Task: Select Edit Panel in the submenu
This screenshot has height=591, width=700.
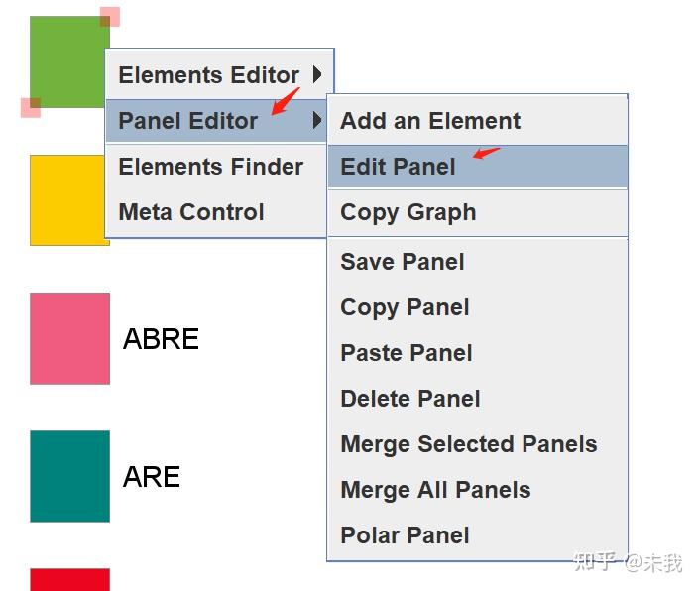Action: point(399,167)
